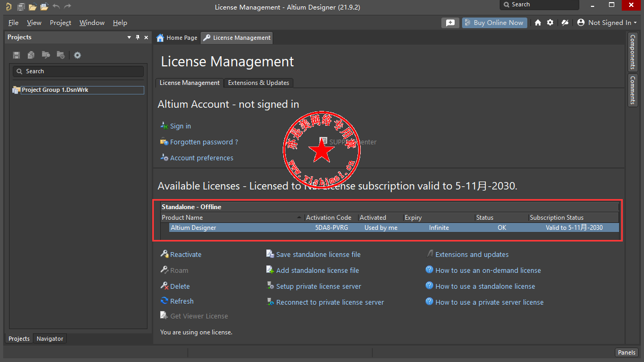Click Add standalone license file

317,270
